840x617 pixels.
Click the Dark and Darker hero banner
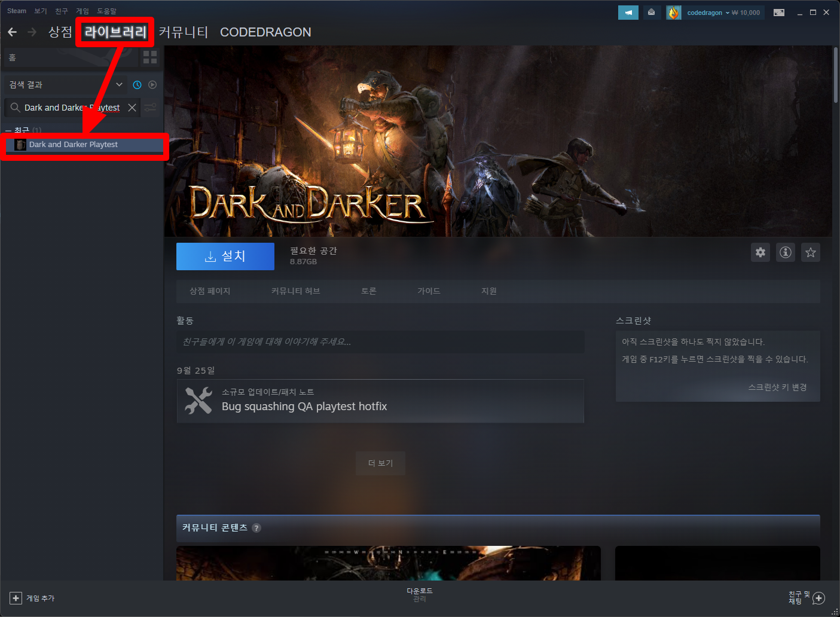click(x=498, y=141)
